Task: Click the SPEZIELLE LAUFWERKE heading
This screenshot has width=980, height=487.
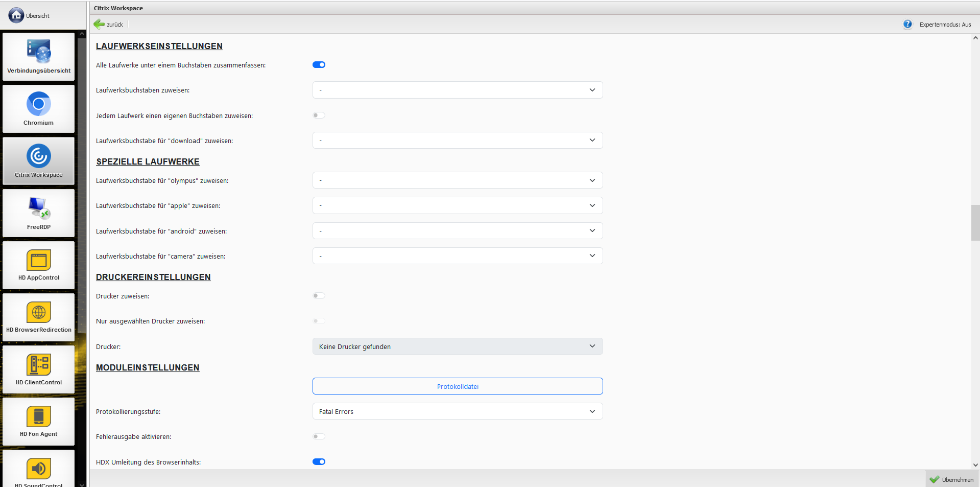Action: [148, 161]
